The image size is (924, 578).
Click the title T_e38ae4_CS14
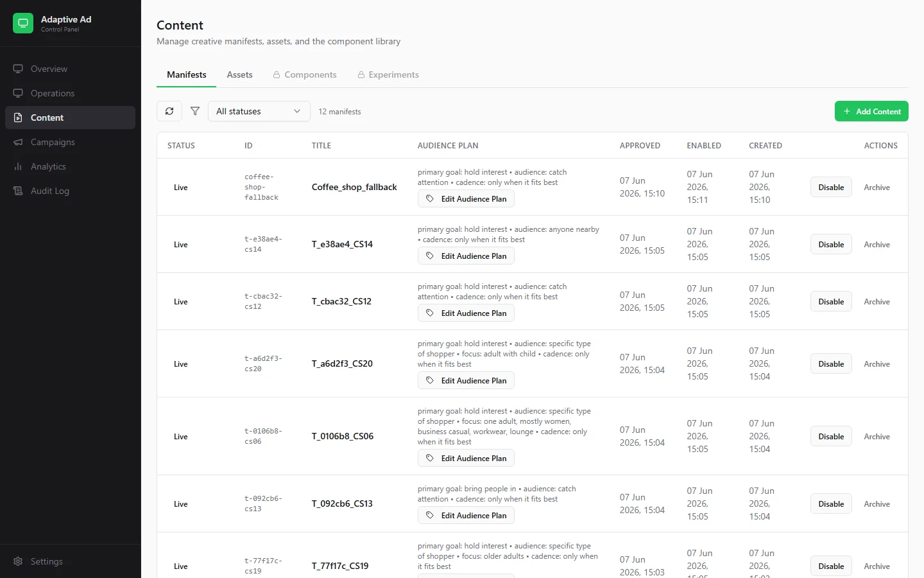tap(342, 244)
